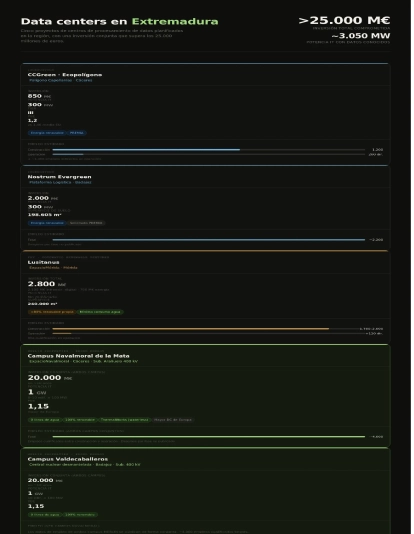
Task: Click the 'Mínimo consumo agua' tag in the Lusitanus card
Action: (100, 312)
